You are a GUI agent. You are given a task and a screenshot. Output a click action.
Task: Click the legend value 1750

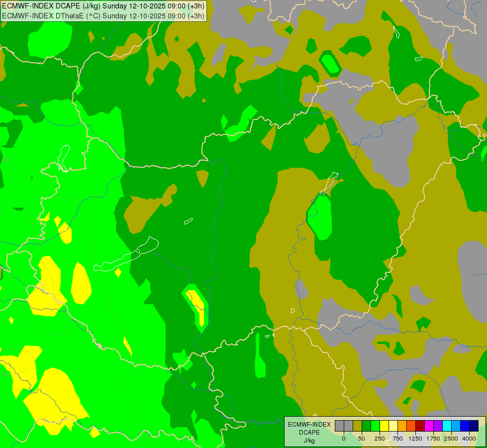pyautogui.click(x=433, y=439)
